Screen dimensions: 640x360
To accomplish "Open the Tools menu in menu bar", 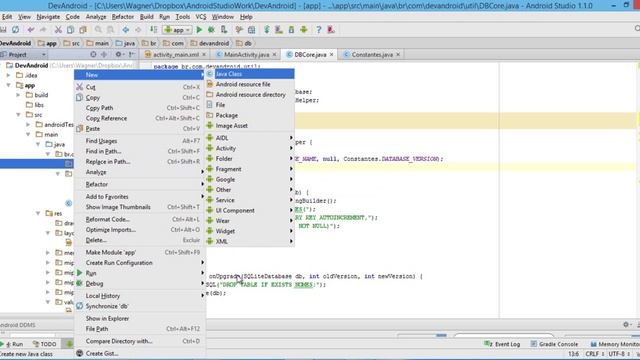I will 182,17.
